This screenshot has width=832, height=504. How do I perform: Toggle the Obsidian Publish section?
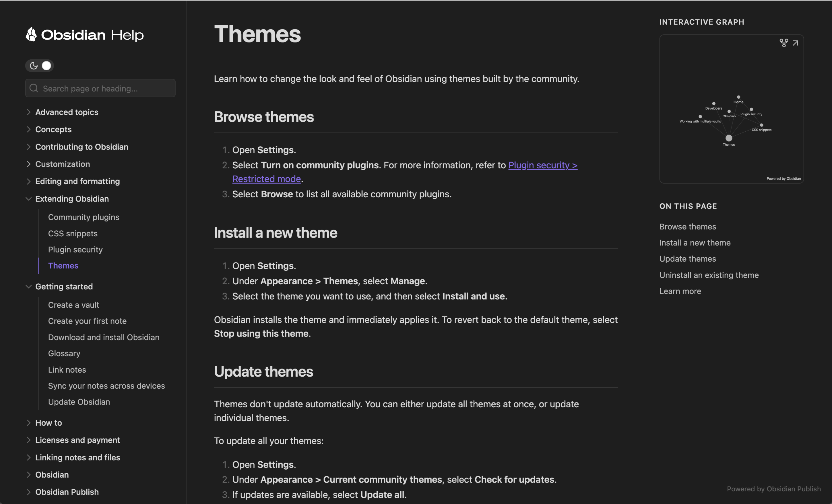28,491
